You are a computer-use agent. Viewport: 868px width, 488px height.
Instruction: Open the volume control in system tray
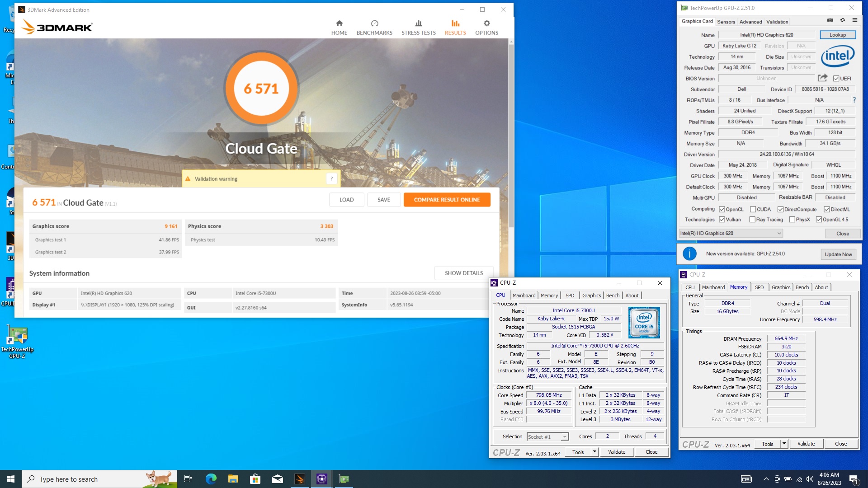810,479
